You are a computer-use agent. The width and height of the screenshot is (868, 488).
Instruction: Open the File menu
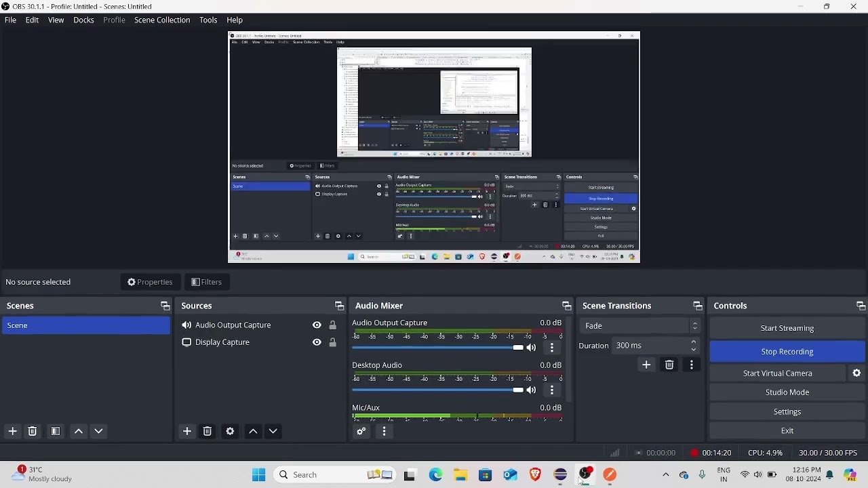[x=10, y=20]
